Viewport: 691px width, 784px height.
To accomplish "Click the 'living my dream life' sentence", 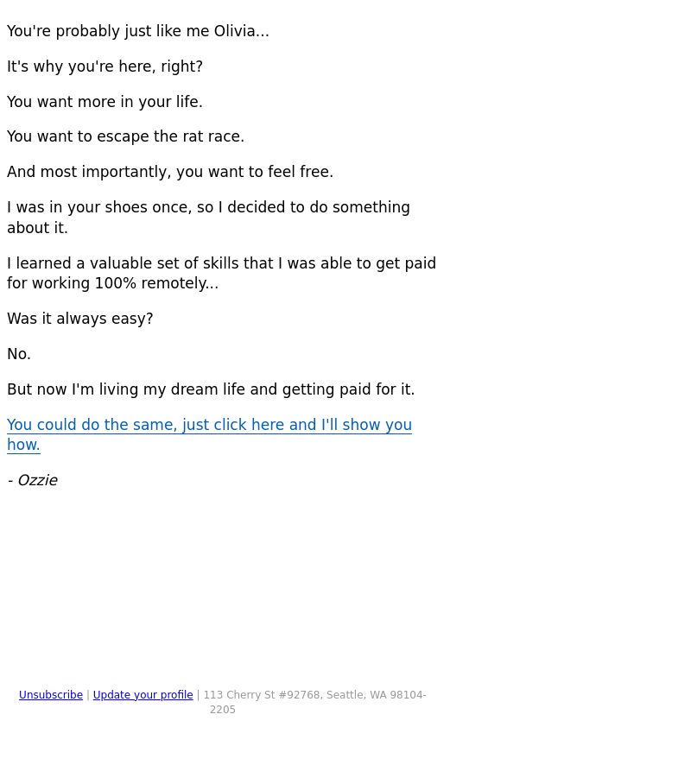I will [211, 389].
